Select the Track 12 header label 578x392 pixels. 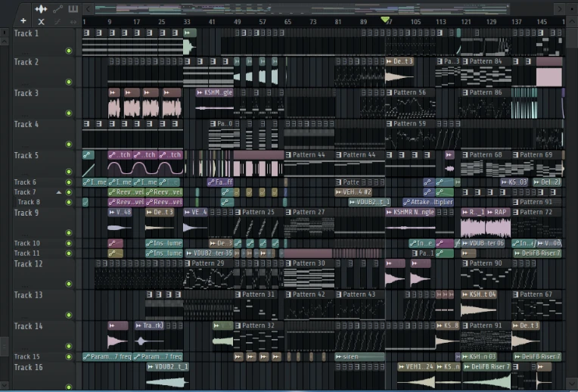tap(29, 264)
